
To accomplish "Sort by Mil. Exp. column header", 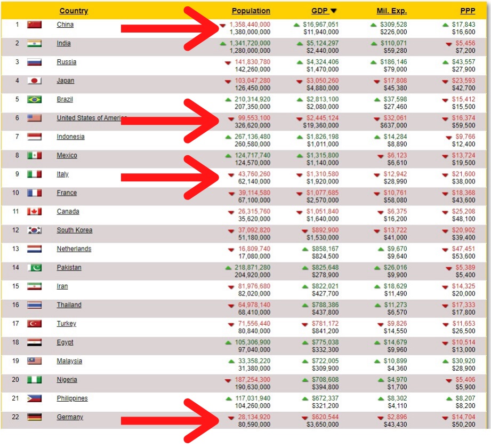I will point(392,11).
